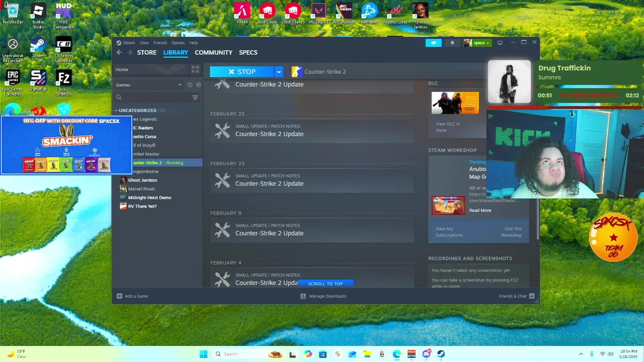Image resolution: width=644 pixels, height=362 pixels.
Task: Open CB Servers Launcher desktop shortcut
Action: pos(63,50)
